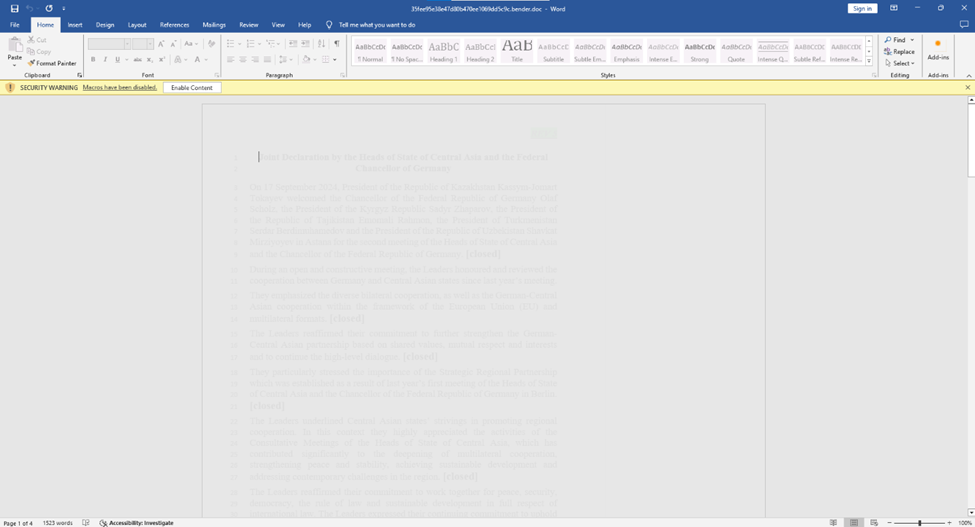Click the Enable Content button
The height and width of the screenshot is (527, 975).
pos(191,88)
